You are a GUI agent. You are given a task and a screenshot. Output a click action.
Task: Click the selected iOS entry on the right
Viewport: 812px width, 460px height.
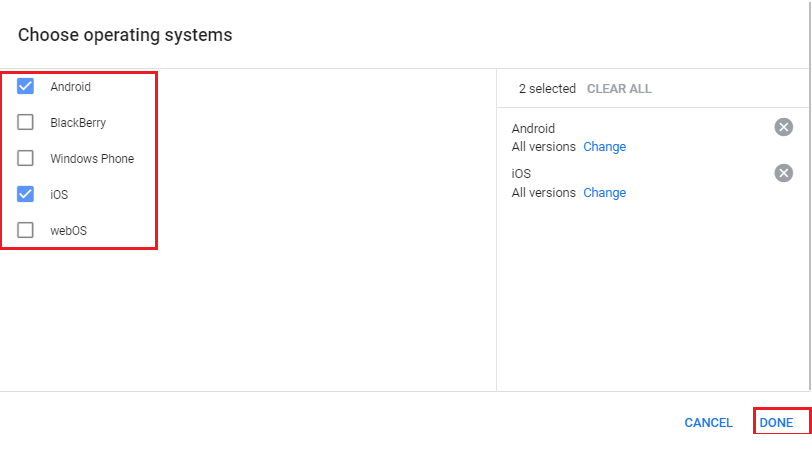[521, 174]
